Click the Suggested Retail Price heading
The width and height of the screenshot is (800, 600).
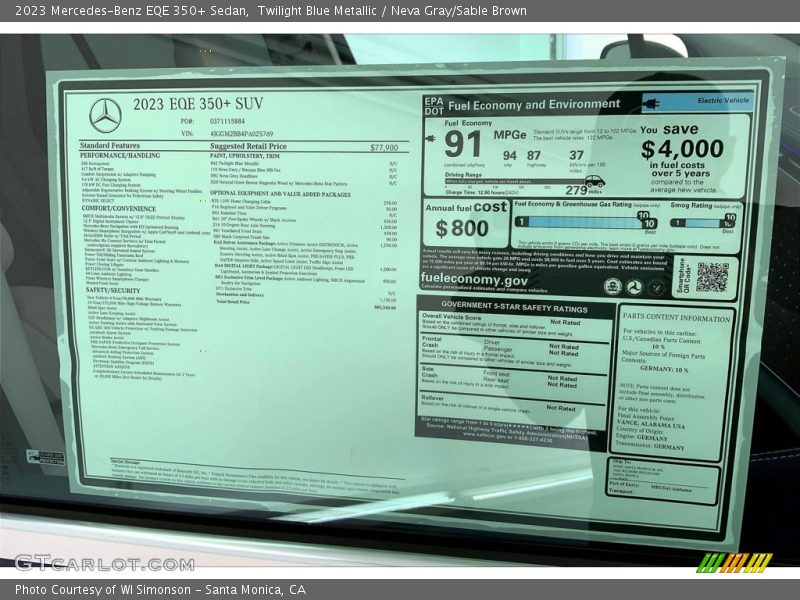(x=248, y=146)
